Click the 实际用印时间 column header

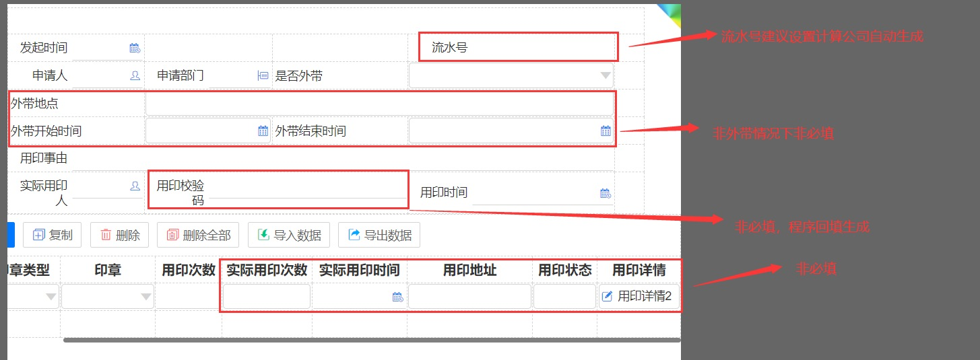360,271
